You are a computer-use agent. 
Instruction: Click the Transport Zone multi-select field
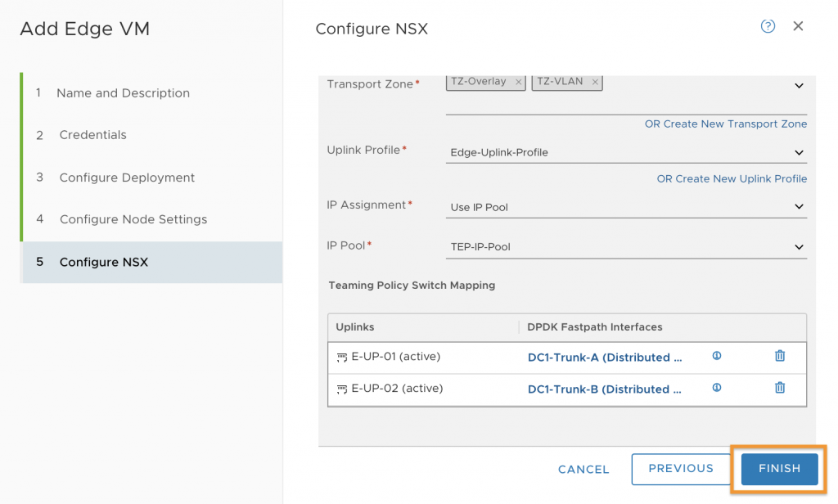click(x=626, y=95)
